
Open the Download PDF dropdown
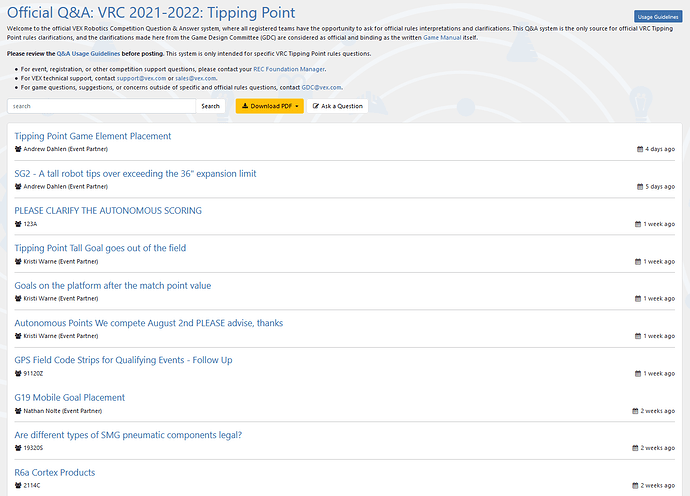click(x=269, y=105)
